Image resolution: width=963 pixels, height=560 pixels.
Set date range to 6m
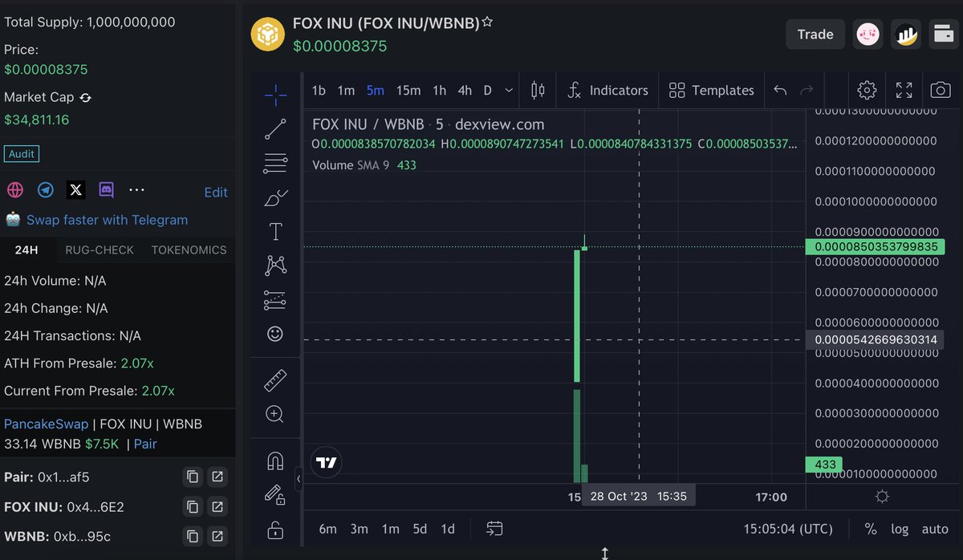coord(327,529)
